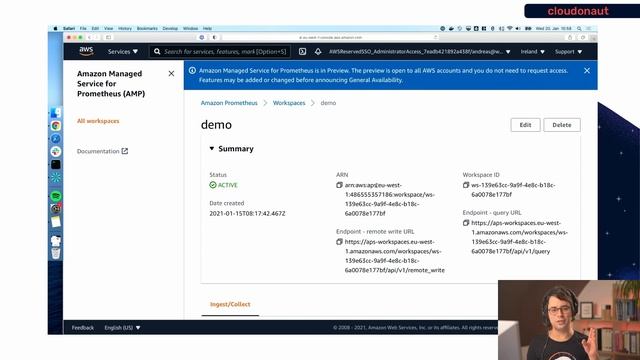Go to Workspaces breadcrumb link
Screen dimensions: 640x360
(x=289, y=103)
